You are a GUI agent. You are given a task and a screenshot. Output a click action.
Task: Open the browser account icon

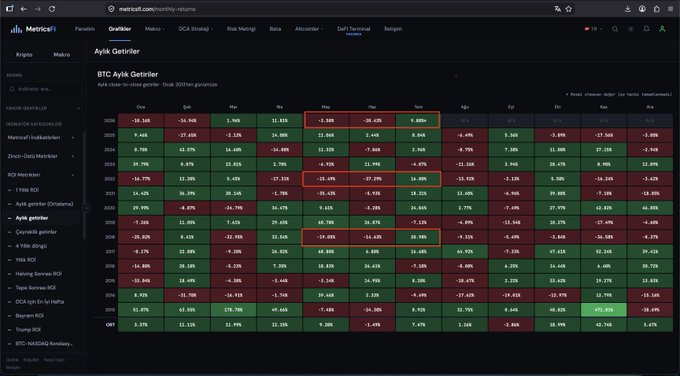pyautogui.click(x=642, y=9)
